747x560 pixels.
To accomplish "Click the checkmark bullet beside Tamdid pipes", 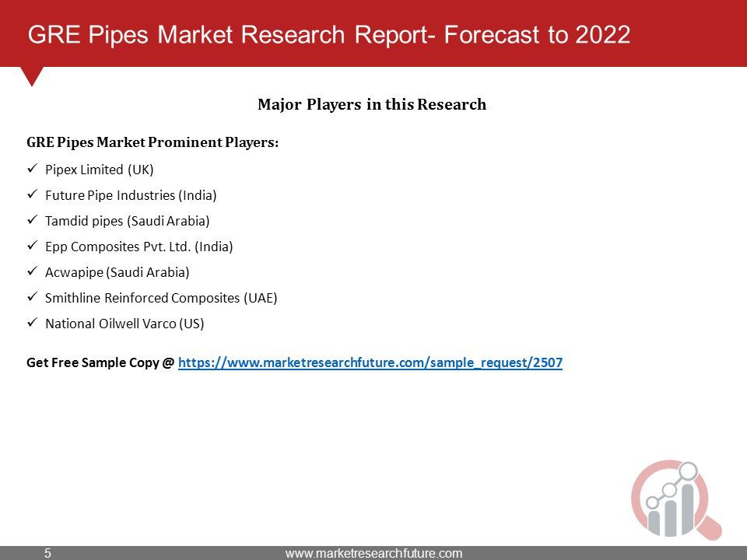I will pyautogui.click(x=33, y=220).
